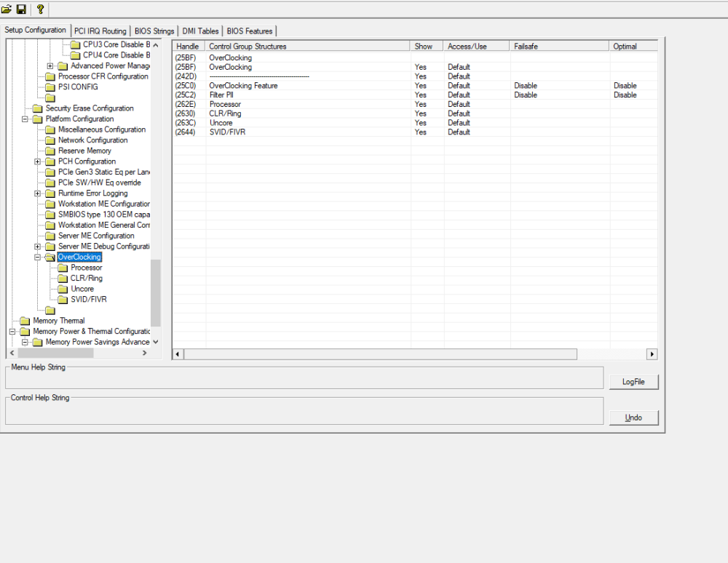The image size is (728, 563).
Task: Click the LogFile button
Action: pyautogui.click(x=634, y=382)
